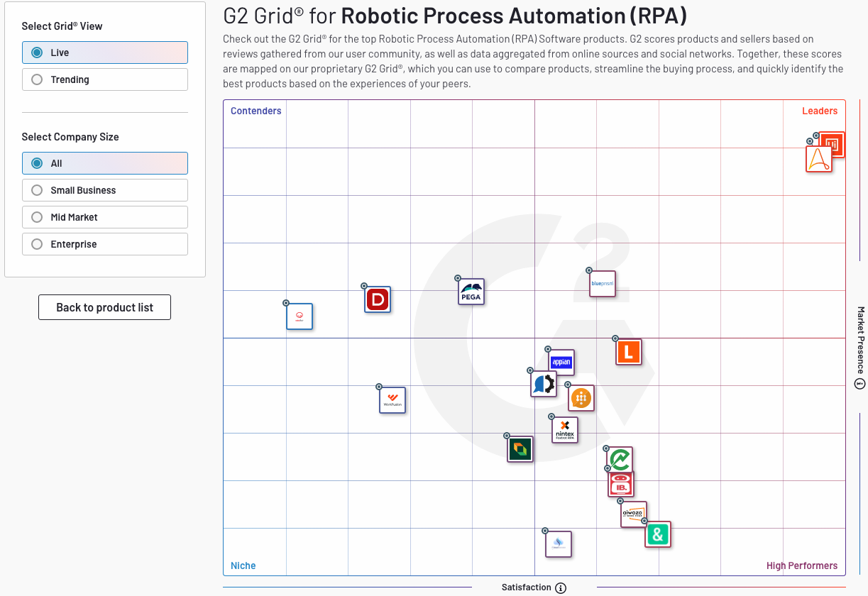Click the red 'D' product logo
The width and height of the screenshot is (868, 596).
(x=378, y=299)
